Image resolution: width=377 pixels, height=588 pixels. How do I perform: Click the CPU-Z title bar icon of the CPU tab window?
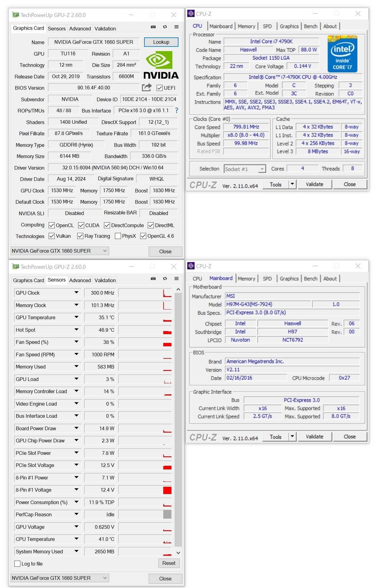coord(191,13)
